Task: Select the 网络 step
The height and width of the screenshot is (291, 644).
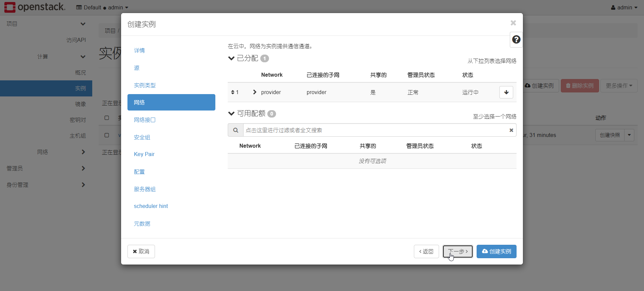Action: 171,102
